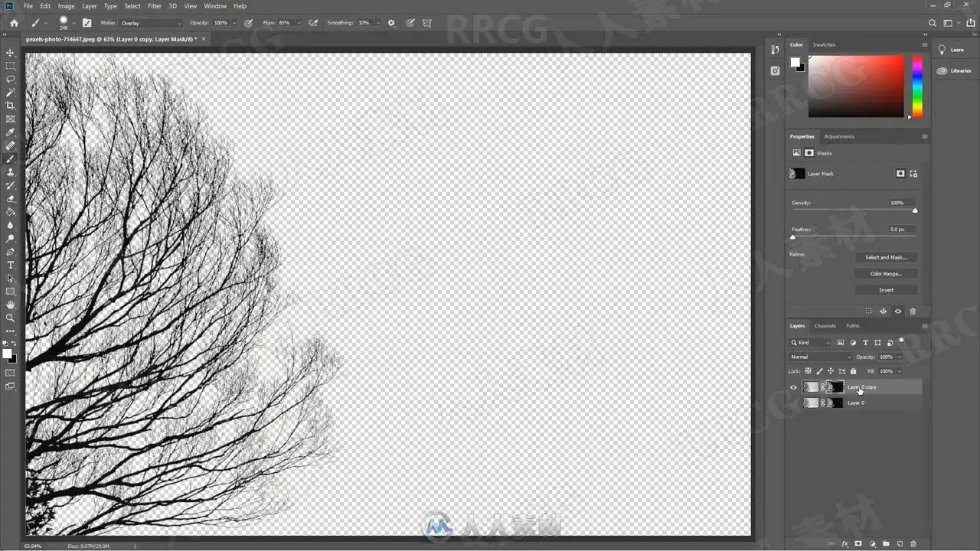Toggle visibility of Layer 0 copy
This screenshot has height=551, width=980.
click(793, 387)
